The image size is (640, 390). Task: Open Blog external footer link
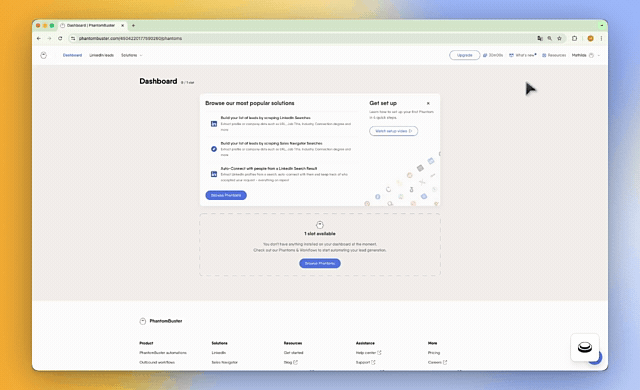point(291,362)
